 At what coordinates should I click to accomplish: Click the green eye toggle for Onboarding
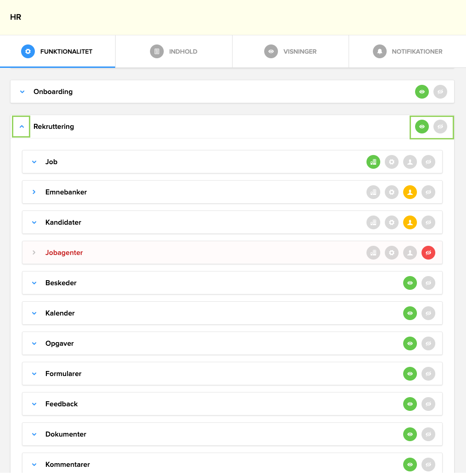tap(422, 92)
